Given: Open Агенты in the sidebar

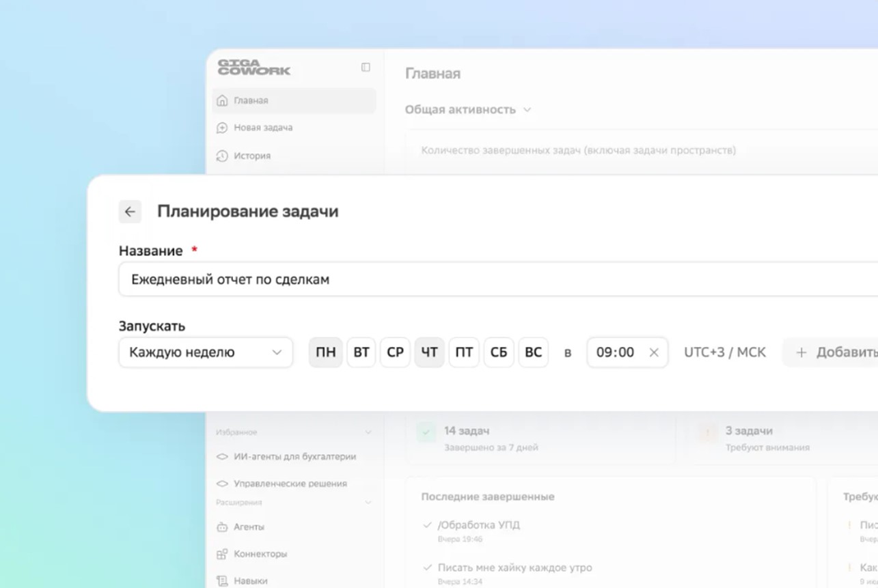Looking at the screenshot, I should [x=294, y=527].
